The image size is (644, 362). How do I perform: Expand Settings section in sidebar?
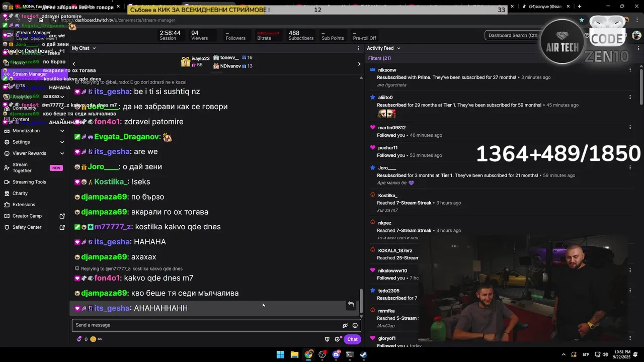pyautogui.click(x=62, y=142)
